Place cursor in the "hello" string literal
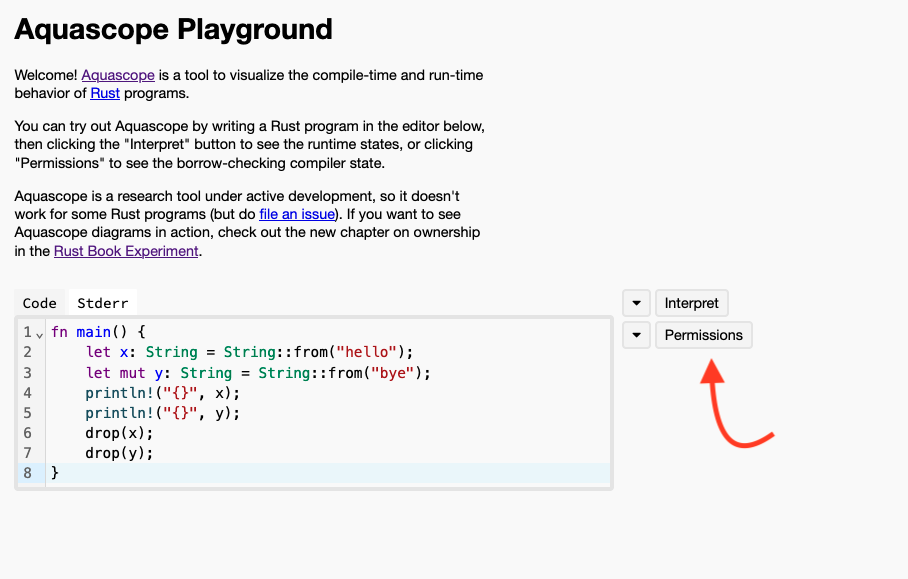 pos(369,352)
